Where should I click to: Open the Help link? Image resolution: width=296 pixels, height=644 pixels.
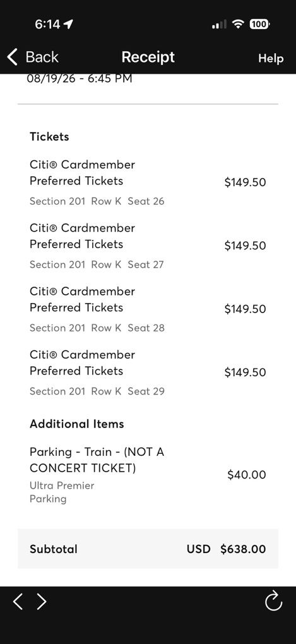coord(271,58)
